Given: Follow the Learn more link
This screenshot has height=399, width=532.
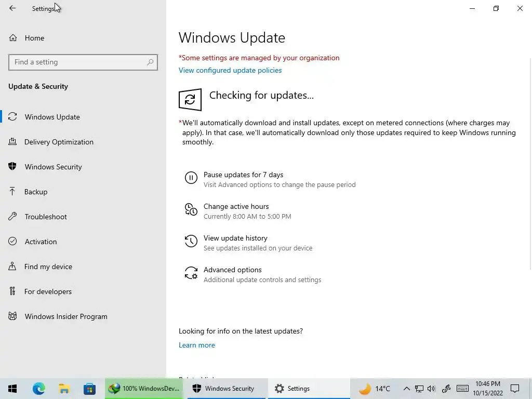Looking at the screenshot, I should 197,345.
